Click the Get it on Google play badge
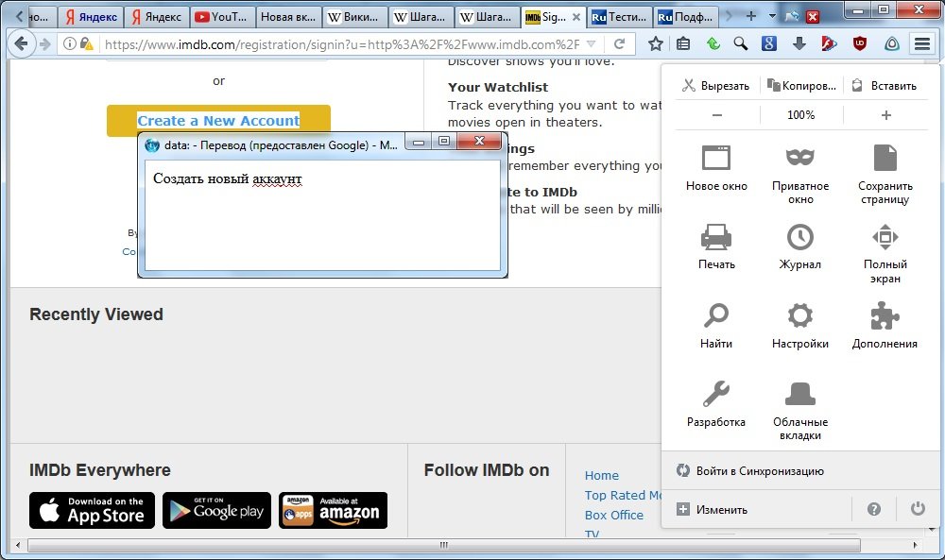 click(x=217, y=510)
